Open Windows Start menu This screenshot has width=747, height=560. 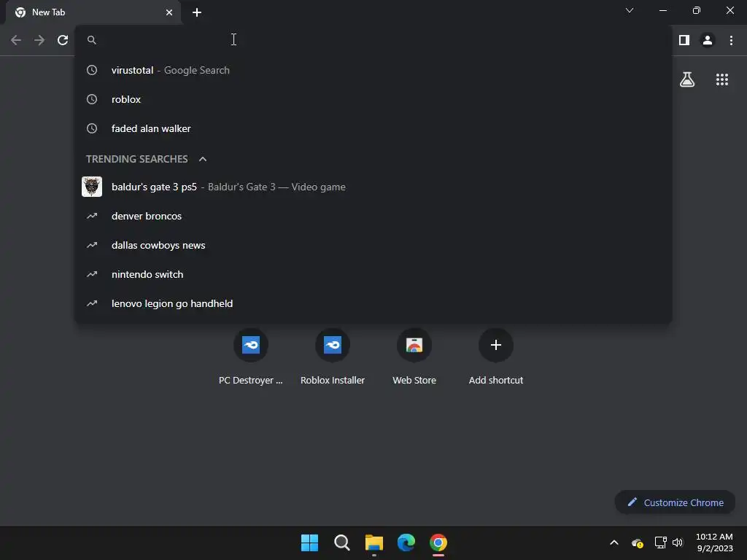coord(309,542)
